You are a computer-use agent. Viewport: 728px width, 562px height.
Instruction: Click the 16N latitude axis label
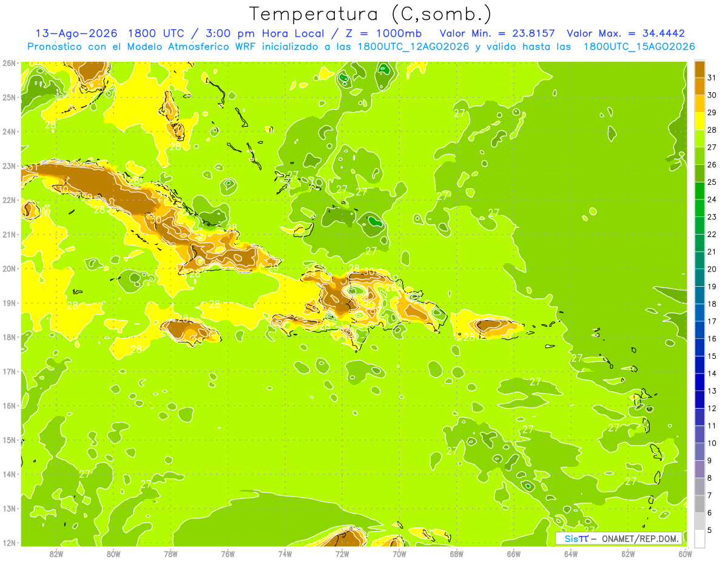[8, 406]
